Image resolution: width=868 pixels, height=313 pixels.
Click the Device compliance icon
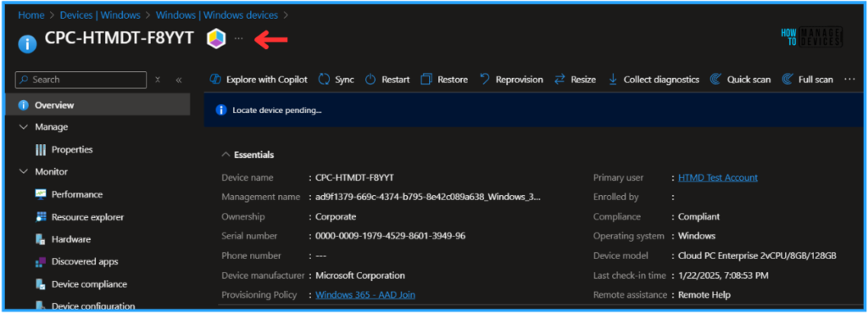41,284
